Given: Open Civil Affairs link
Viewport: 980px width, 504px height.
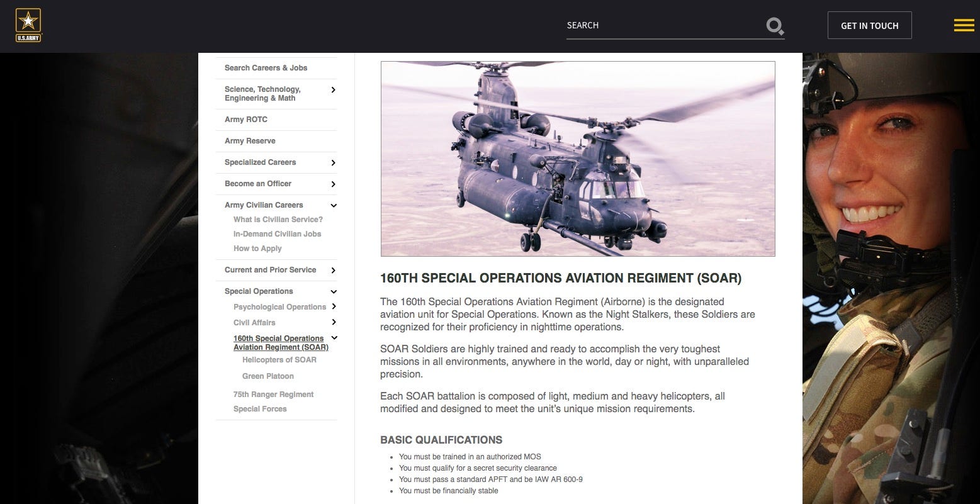Looking at the screenshot, I should pyautogui.click(x=254, y=323).
